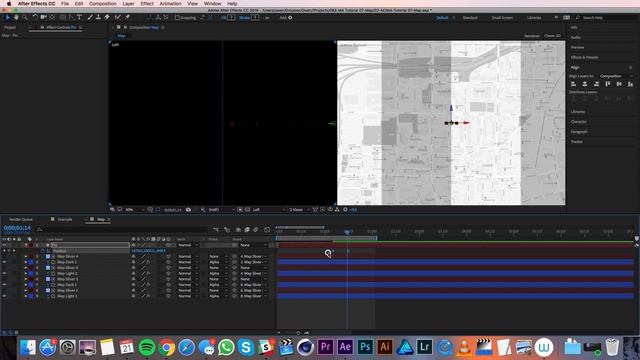Select the Puppet Pin tool

[x=127, y=18]
